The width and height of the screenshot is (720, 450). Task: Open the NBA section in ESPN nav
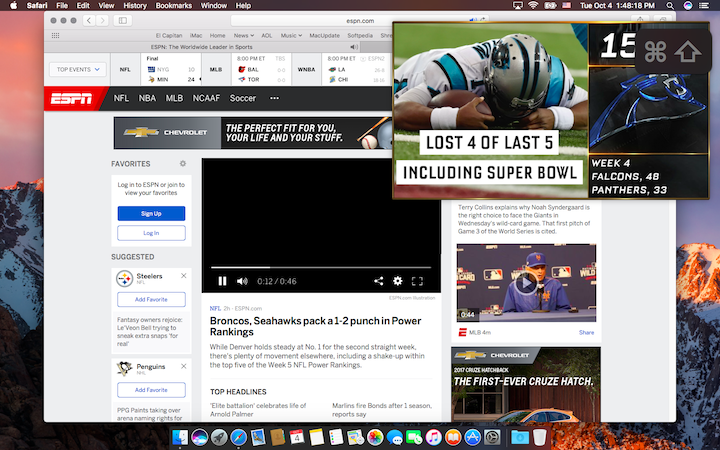point(147,98)
